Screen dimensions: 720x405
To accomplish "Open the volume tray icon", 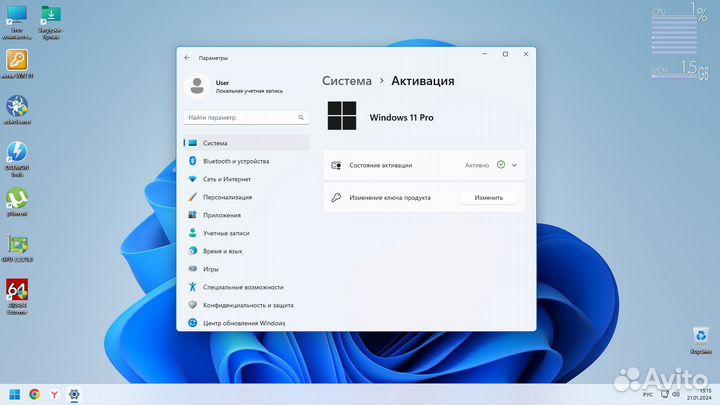I will click(x=676, y=394).
